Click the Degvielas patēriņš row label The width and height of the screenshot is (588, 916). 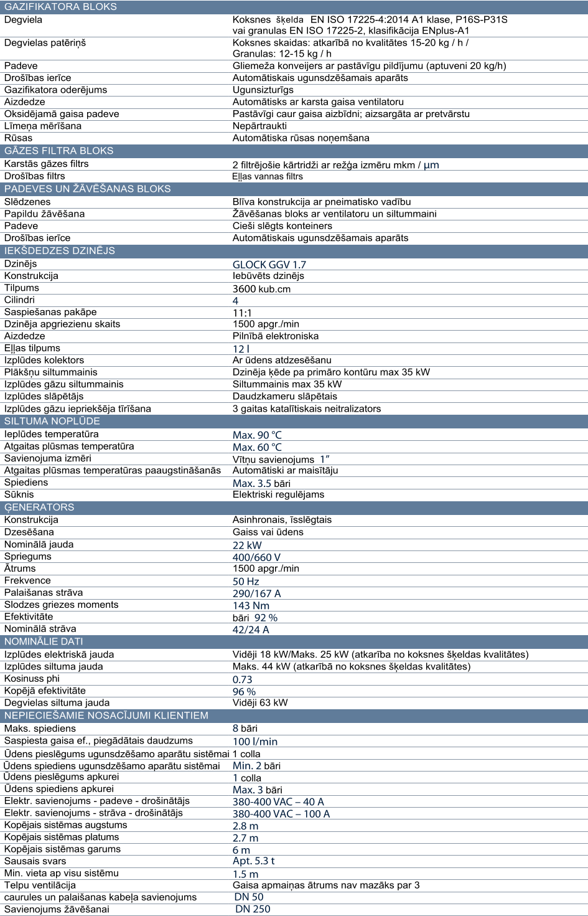coord(45,43)
